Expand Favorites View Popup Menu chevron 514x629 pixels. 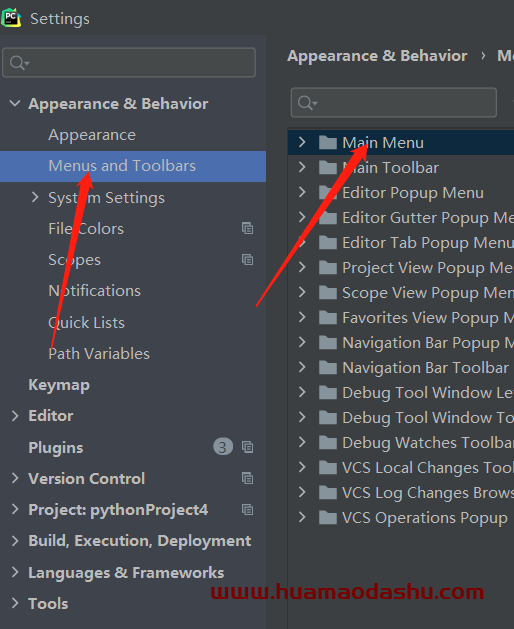[302, 317]
